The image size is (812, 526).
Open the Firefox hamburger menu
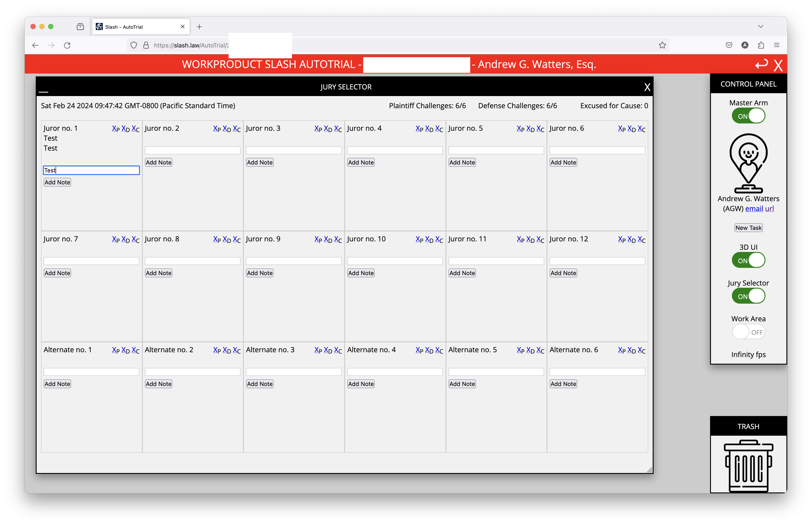777,45
